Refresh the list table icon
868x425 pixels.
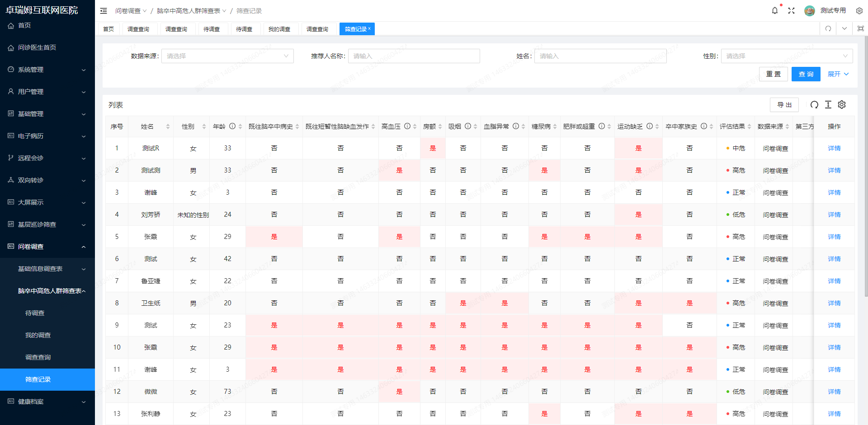click(x=814, y=105)
